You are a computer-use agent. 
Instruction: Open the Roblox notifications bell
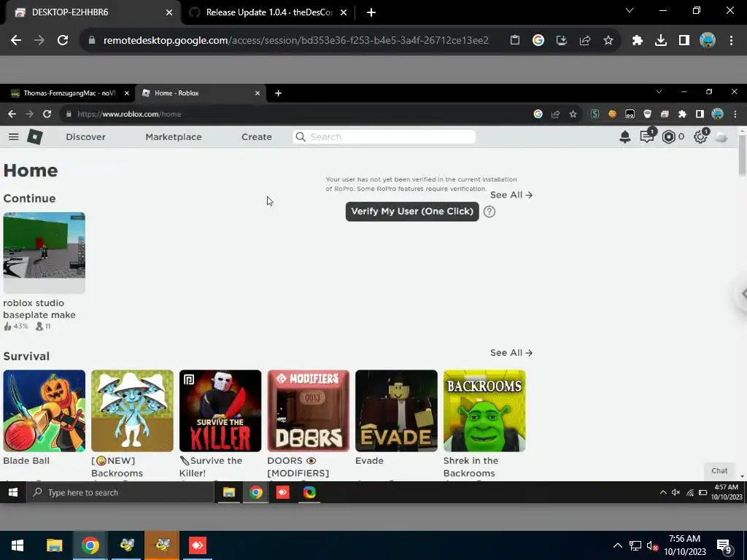point(624,137)
